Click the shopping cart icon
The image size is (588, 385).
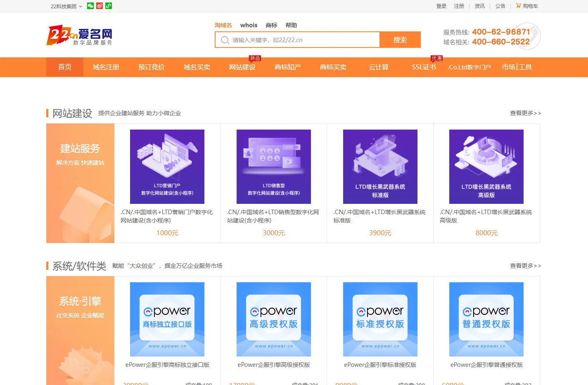click(518, 6)
